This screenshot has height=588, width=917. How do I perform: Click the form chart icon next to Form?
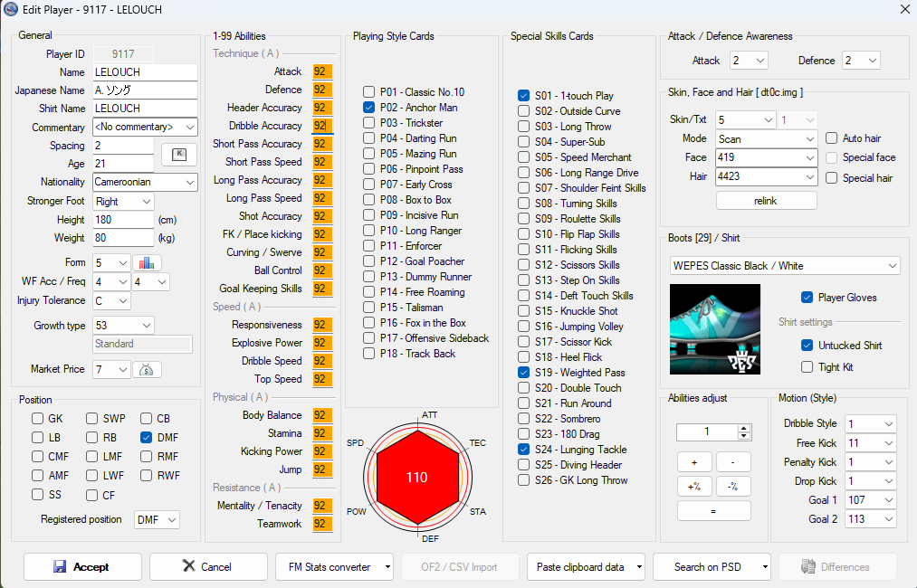[x=147, y=263]
